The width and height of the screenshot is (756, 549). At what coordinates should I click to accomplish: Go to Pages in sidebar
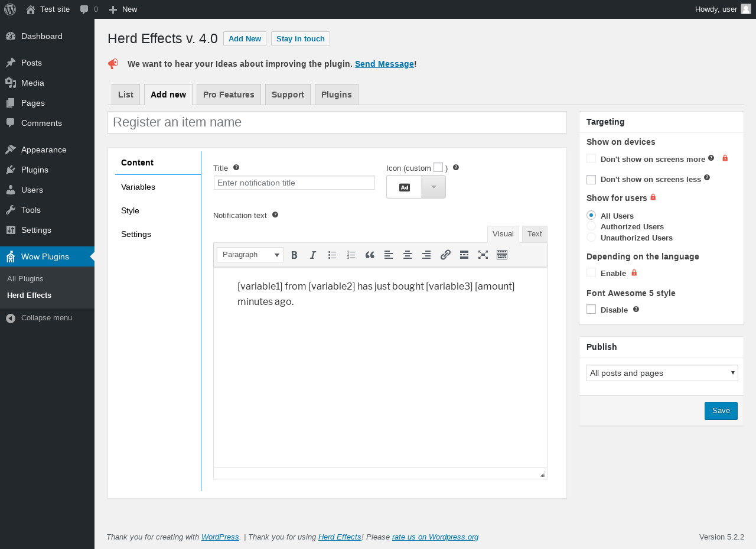tap(47, 103)
